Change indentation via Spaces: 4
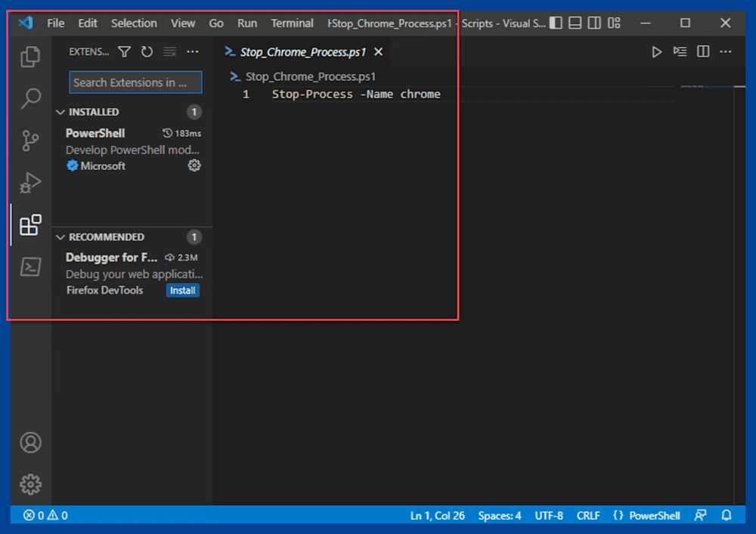Screen dimensions: 756x534 click(x=500, y=516)
